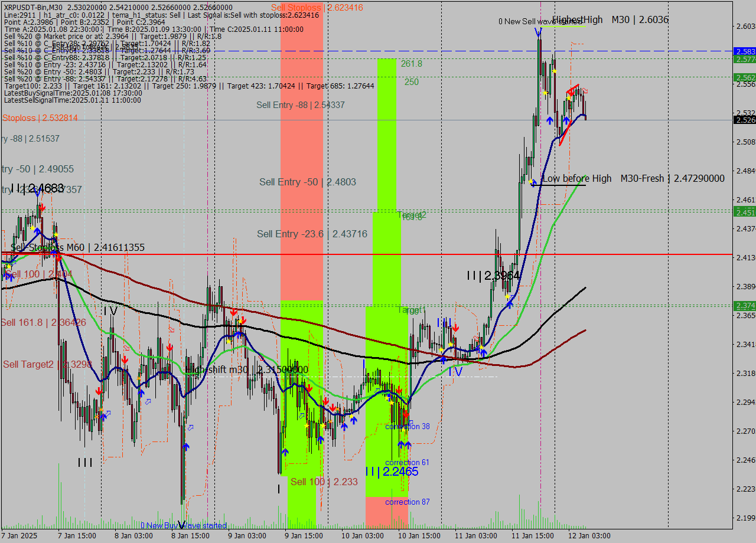The height and width of the screenshot is (543, 756).
Task: Select the 'correction 38' label
Action: click(x=408, y=426)
